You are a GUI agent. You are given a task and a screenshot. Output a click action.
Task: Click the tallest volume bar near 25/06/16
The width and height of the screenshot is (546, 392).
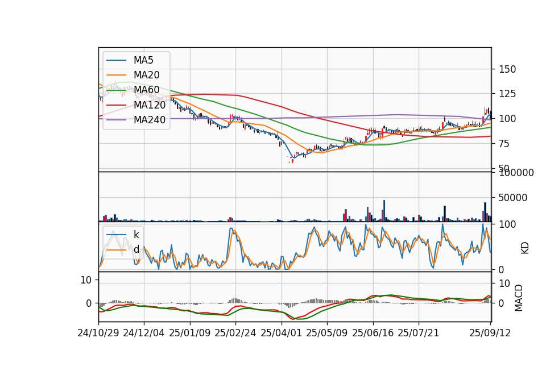(384, 211)
